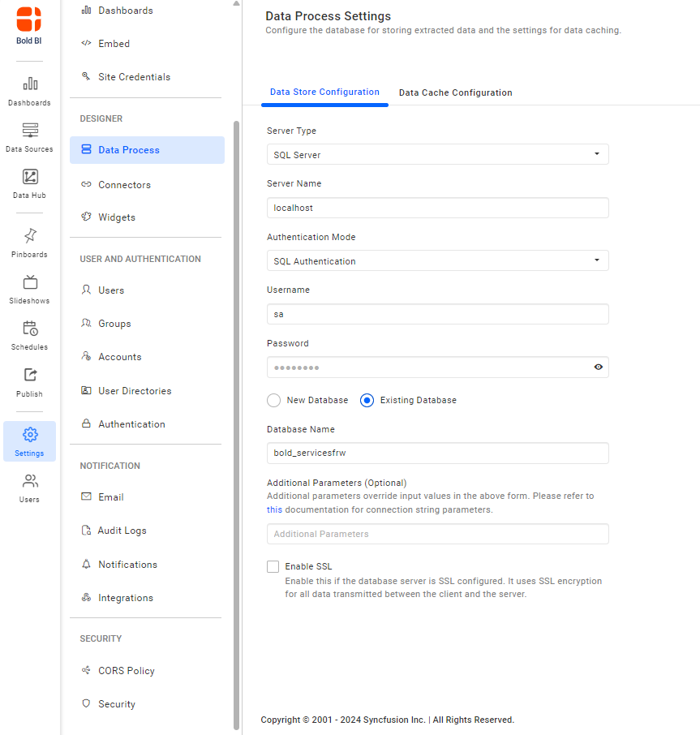Open the 'this' documentation link
The height and width of the screenshot is (735, 700).
pyautogui.click(x=274, y=510)
